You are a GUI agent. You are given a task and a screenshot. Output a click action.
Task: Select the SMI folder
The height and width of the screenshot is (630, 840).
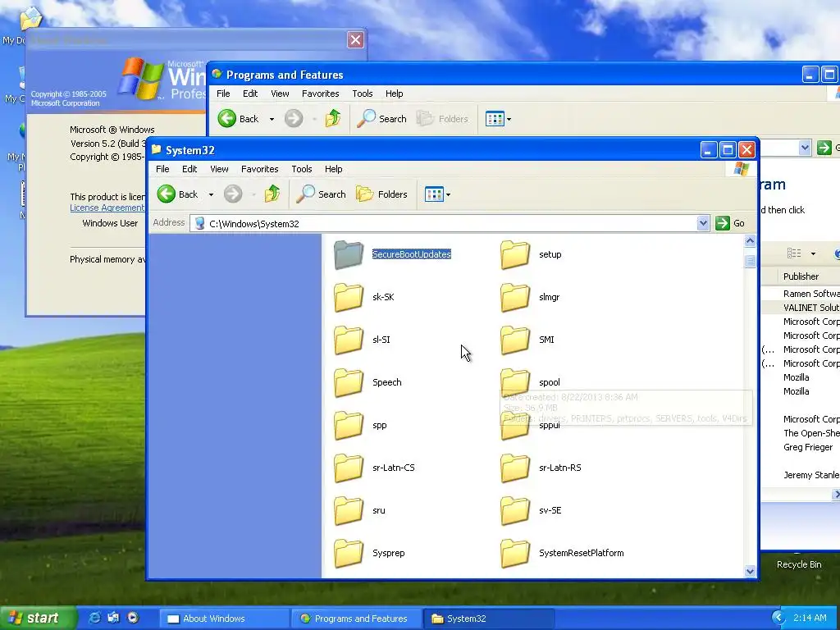pyautogui.click(x=527, y=340)
